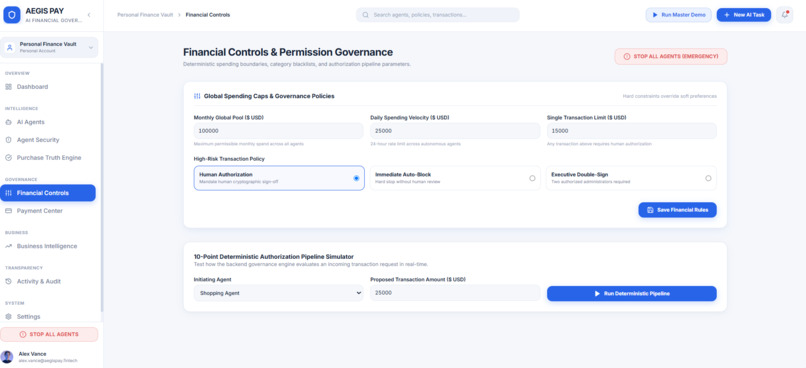Screen dimensions: 806x368
Task: Click the Business Intelligence chart icon
Action: click(8, 246)
